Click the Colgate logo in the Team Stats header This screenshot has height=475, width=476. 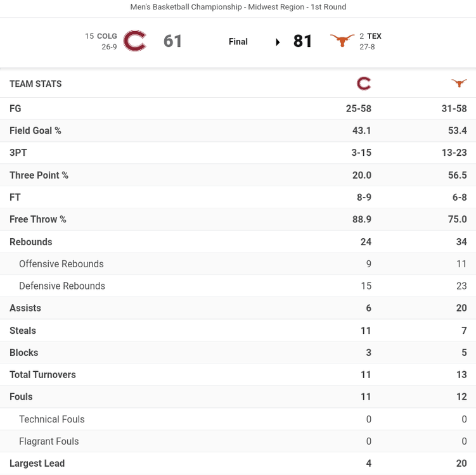(364, 84)
